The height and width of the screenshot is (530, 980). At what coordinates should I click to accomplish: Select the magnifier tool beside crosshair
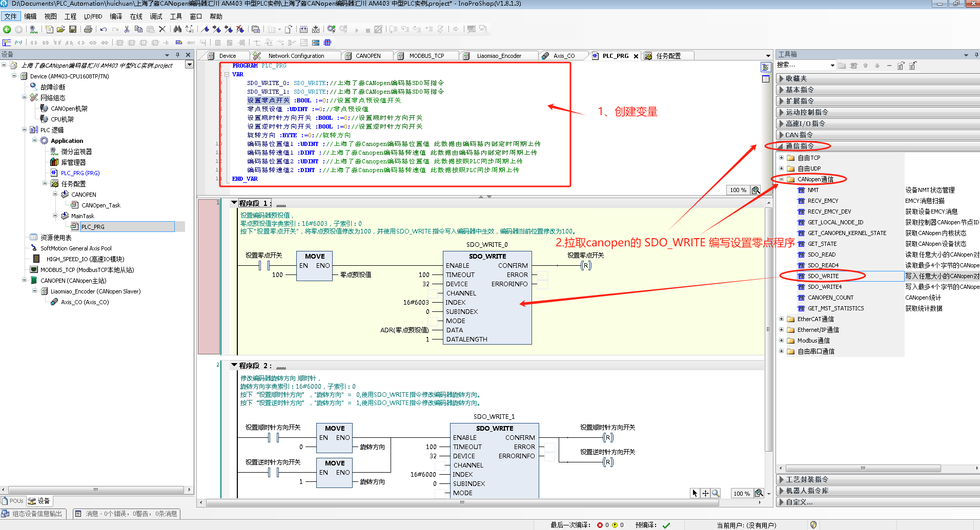pos(716,493)
